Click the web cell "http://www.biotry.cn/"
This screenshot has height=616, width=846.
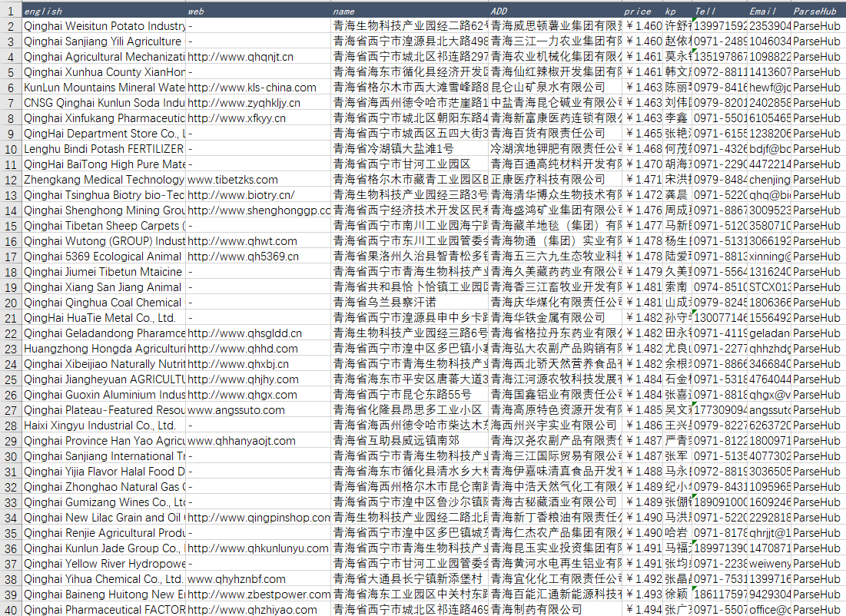point(258,195)
